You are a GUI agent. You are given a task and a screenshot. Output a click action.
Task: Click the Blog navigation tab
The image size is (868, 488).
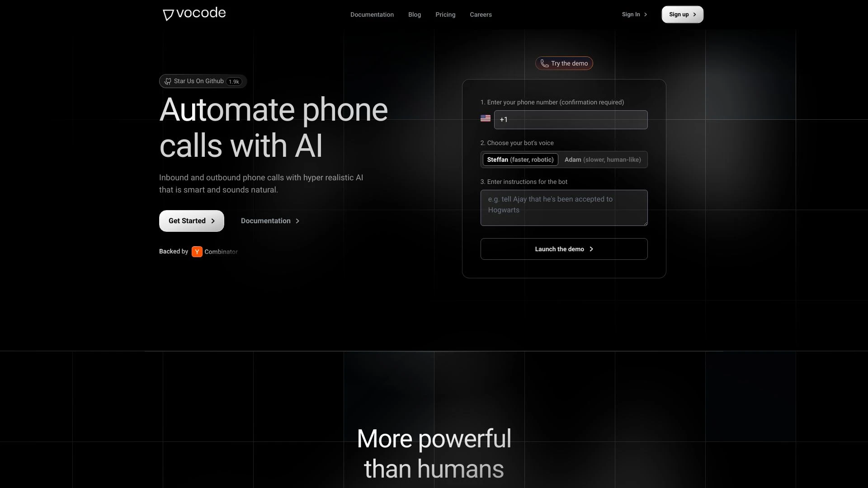(x=414, y=14)
